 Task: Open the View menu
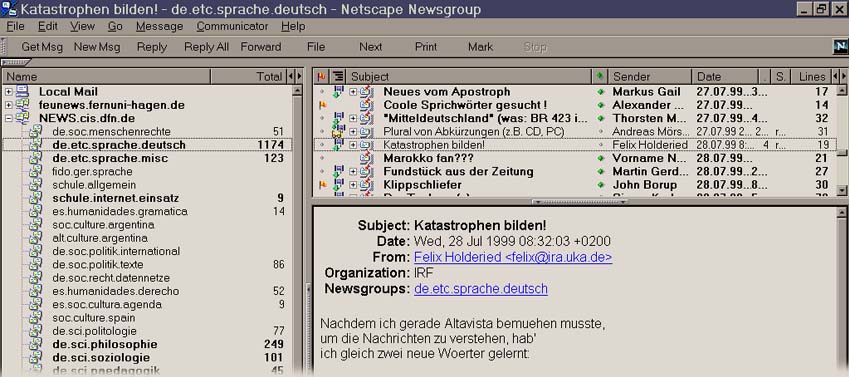click(x=82, y=26)
